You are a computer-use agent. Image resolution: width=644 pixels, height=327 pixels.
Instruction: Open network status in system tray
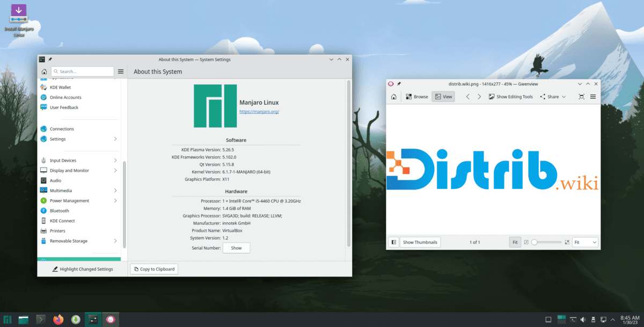click(x=603, y=319)
